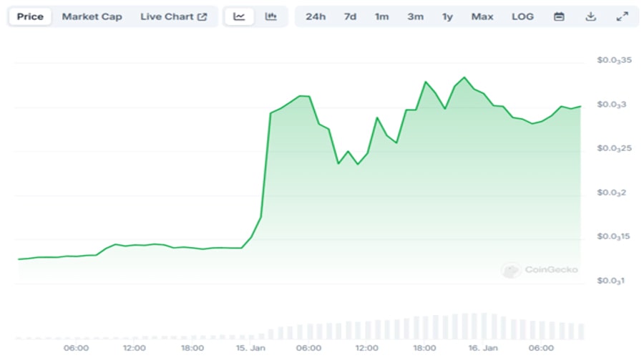The height and width of the screenshot is (358, 644).
Task: Select the 1m time range
Action: [x=381, y=16]
